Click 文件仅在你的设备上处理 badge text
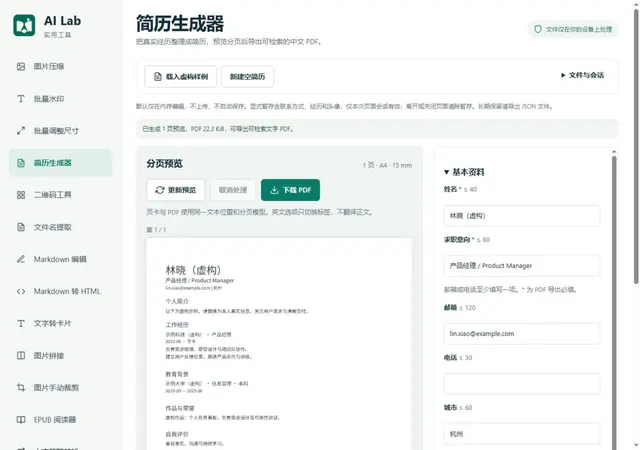The width and height of the screenshot is (640, 450). click(579, 29)
